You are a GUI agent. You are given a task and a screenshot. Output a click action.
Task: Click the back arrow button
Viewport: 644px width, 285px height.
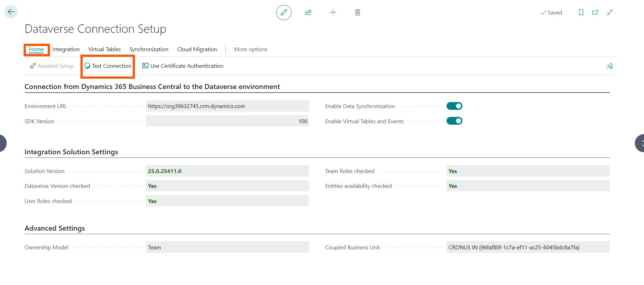[x=11, y=12]
